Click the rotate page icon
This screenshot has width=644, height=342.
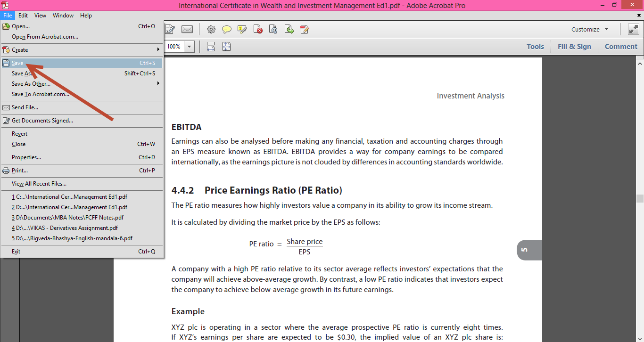tap(273, 29)
